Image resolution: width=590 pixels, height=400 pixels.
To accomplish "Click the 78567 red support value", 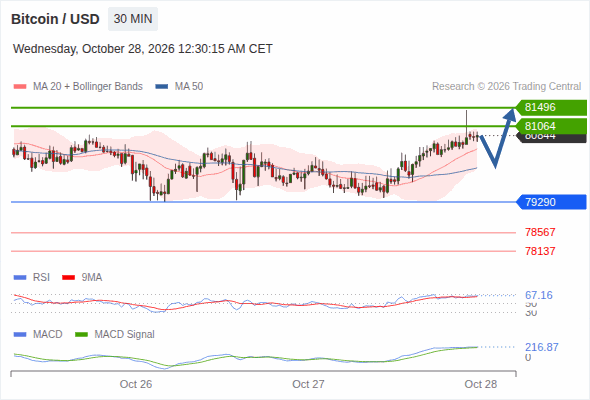I will (x=540, y=232).
